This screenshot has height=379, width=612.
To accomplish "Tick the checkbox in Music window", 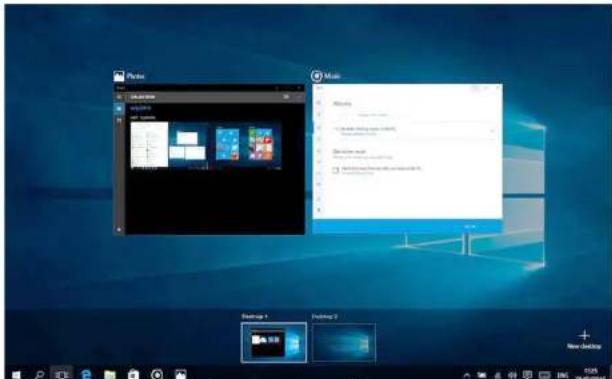I will 335,170.
